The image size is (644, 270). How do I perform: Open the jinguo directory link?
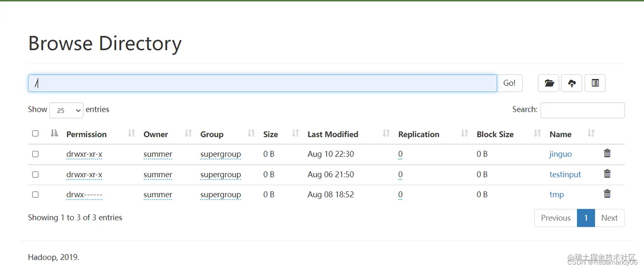coord(561,154)
